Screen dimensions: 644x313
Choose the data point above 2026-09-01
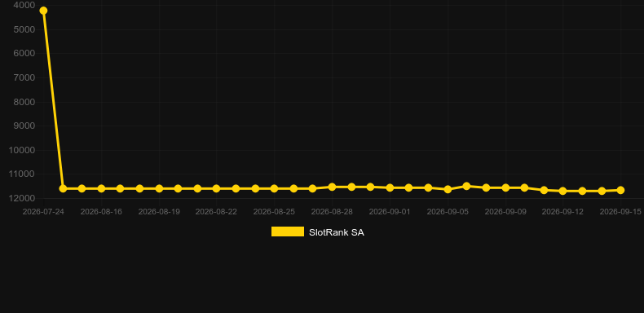[x=390, y=187]
